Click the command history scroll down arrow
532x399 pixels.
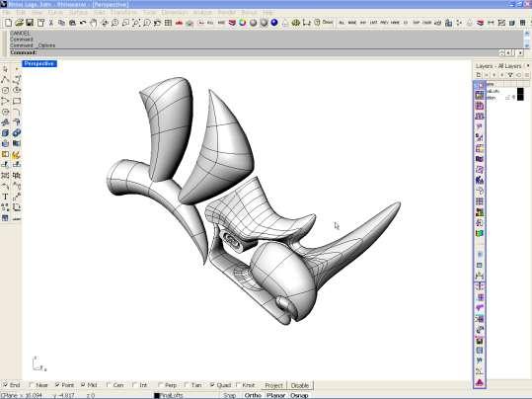[527, 44]
